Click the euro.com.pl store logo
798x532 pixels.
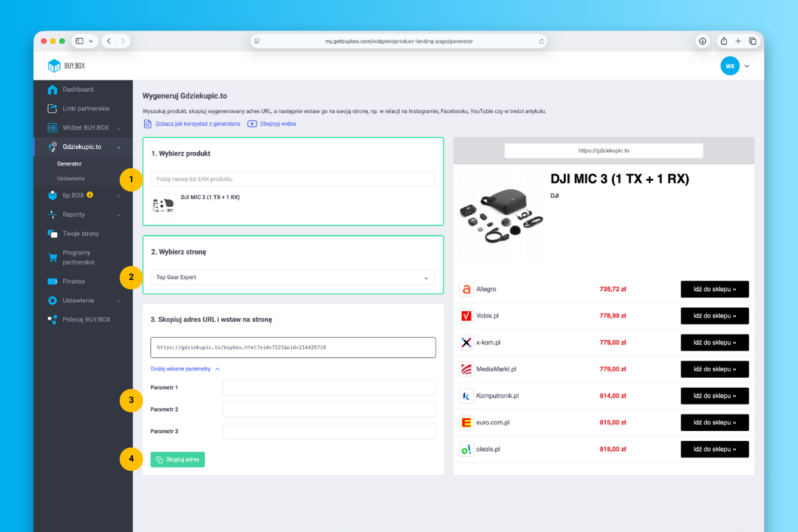coord(466,422)
